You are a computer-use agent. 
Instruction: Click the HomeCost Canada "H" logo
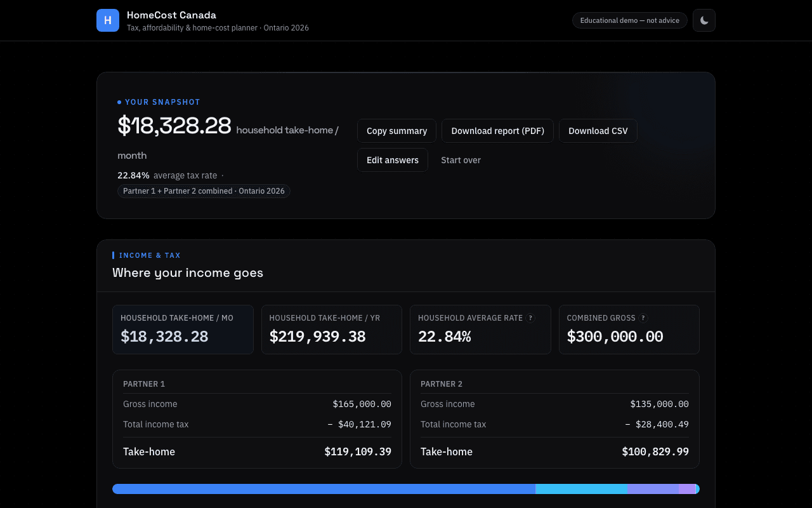point(108,20)
